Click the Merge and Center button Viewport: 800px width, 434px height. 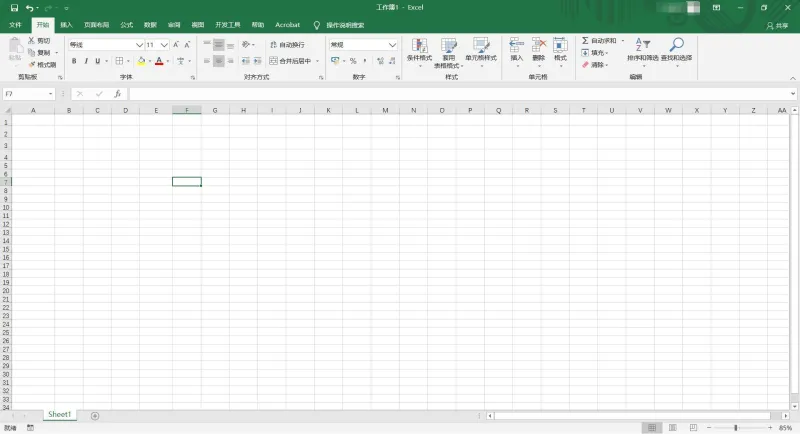click(290, 61)
